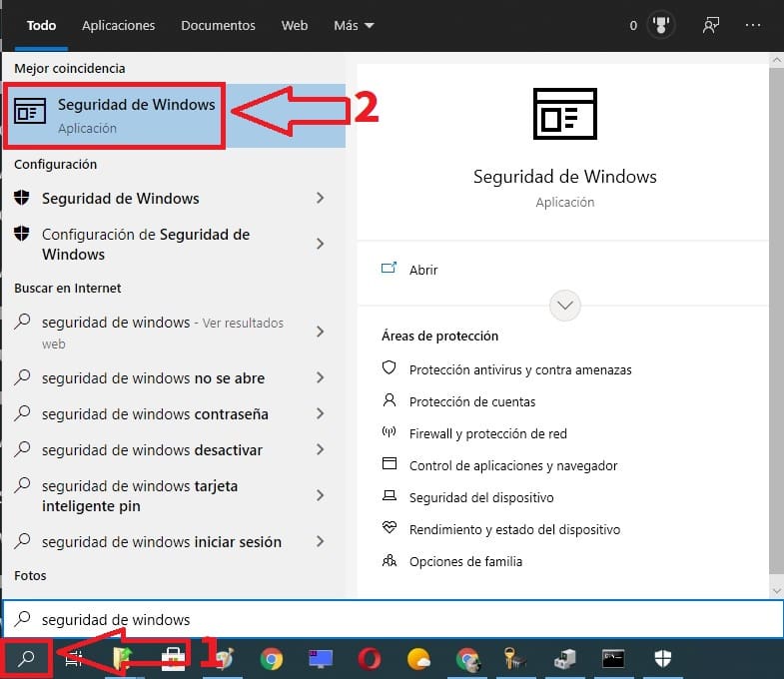The image size is (784, 679).
Task: Open Microsoft Store from the taskbar
Action: point(174,658)
